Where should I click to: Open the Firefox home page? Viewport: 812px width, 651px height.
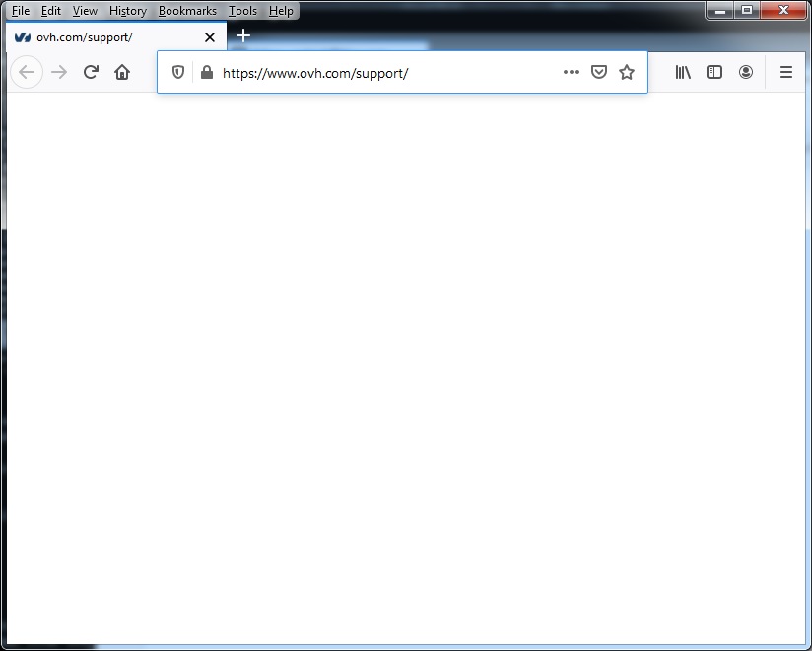click(x=122, y=72)
